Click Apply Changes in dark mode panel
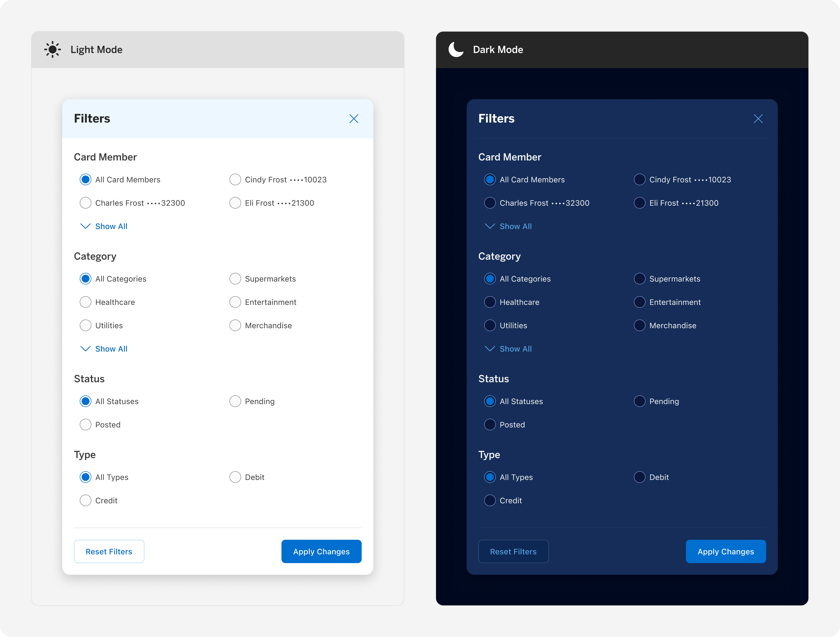840x637 pixels. click(x=726, y=551)
